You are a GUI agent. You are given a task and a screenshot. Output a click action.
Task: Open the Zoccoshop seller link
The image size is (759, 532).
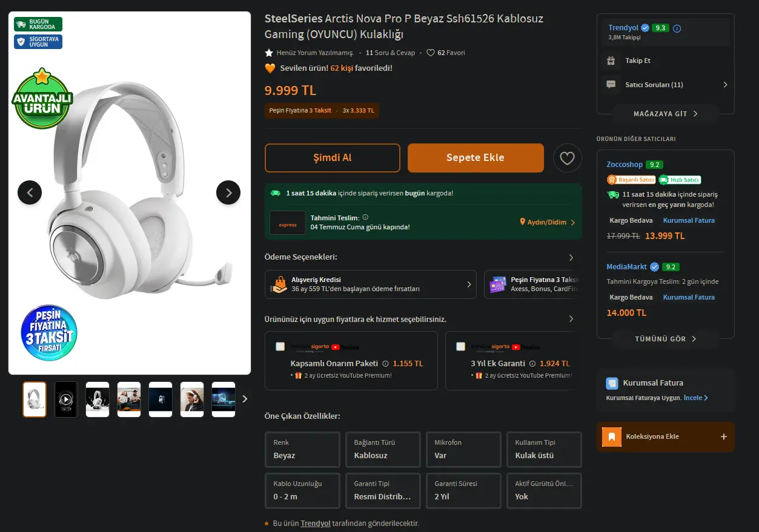[625, 165]
